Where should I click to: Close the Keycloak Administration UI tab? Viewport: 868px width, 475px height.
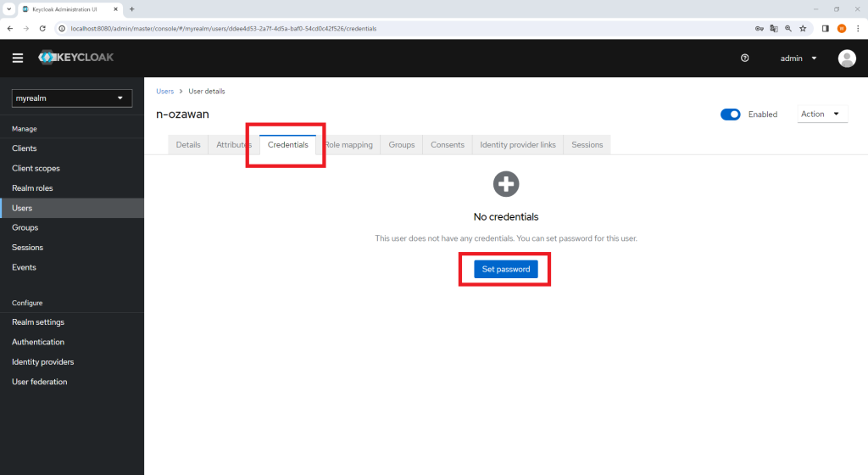[115, 9]
